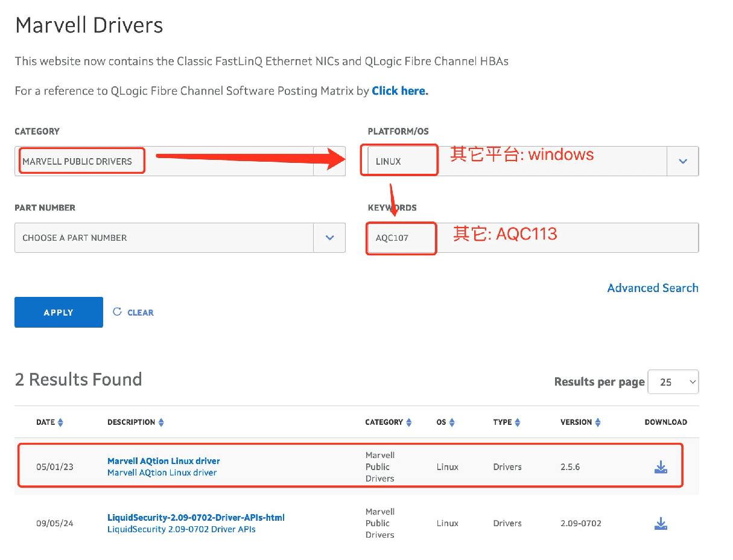Click the version 2.5.6 value

click(570, 467)
